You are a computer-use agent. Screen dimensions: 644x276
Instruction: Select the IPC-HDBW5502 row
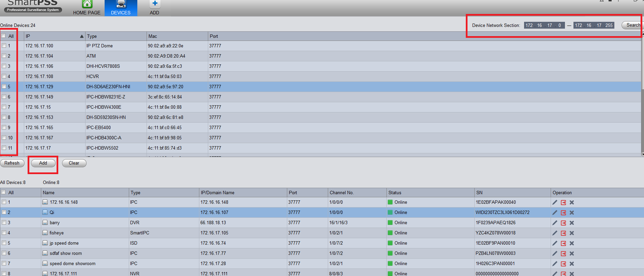(320, 148)
